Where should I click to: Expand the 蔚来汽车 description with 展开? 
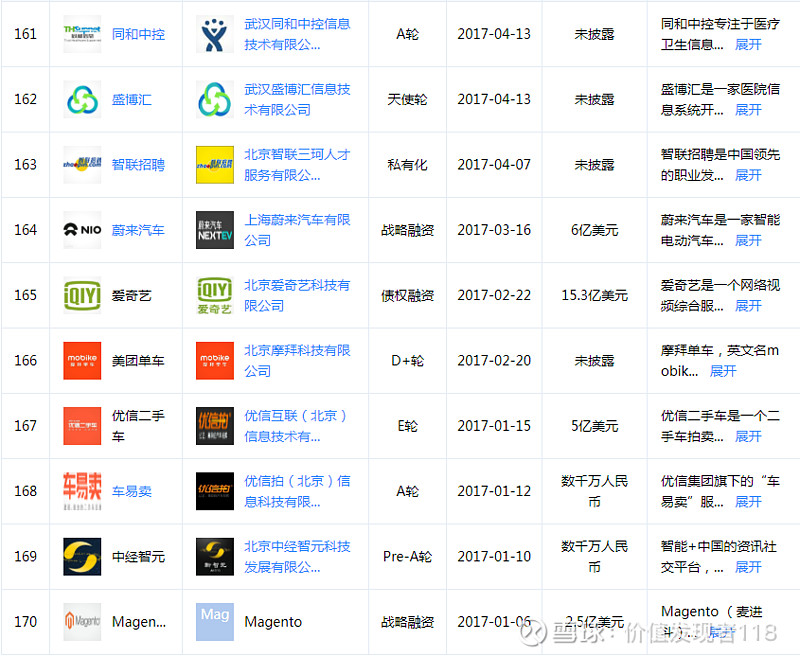click(x=748, y=241)
